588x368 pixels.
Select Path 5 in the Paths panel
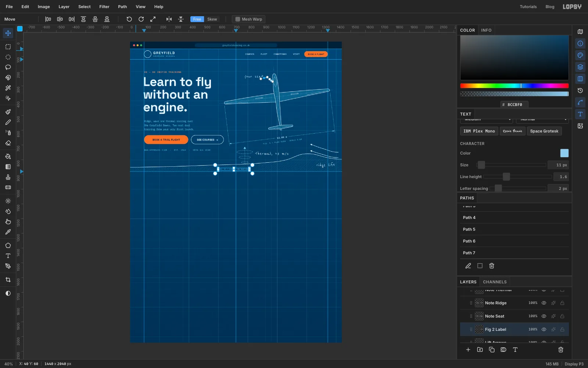click(514, 229)
